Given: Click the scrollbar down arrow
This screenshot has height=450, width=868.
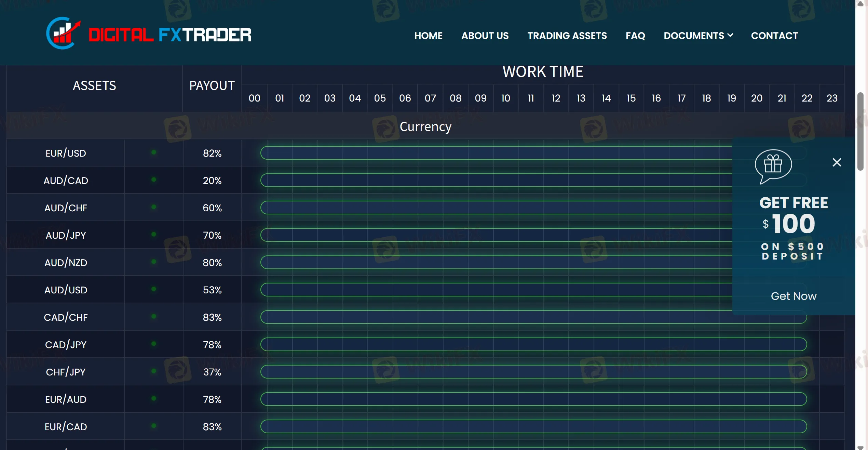Looking at the screenshot, I should click(860, 447).
